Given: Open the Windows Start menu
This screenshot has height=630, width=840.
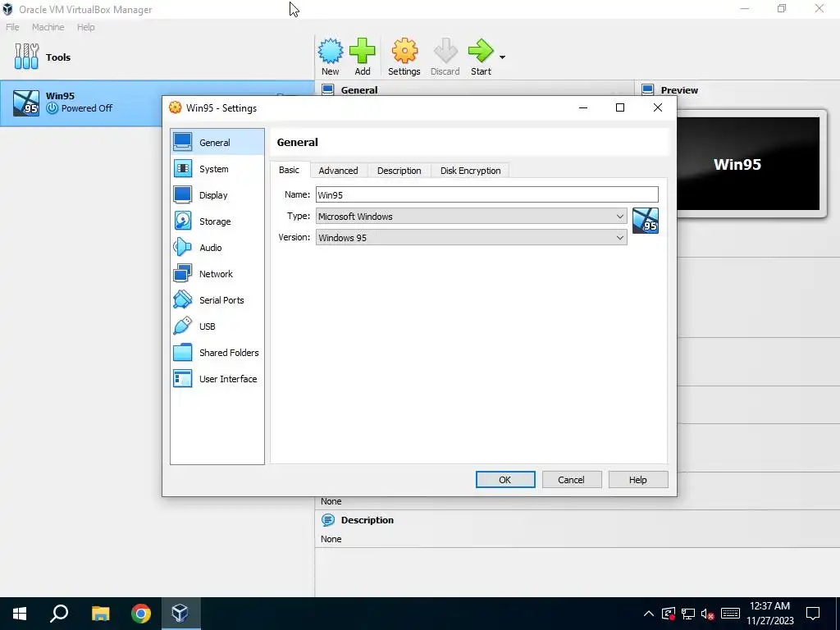Looking at the screenshot, I should point(20,614).
